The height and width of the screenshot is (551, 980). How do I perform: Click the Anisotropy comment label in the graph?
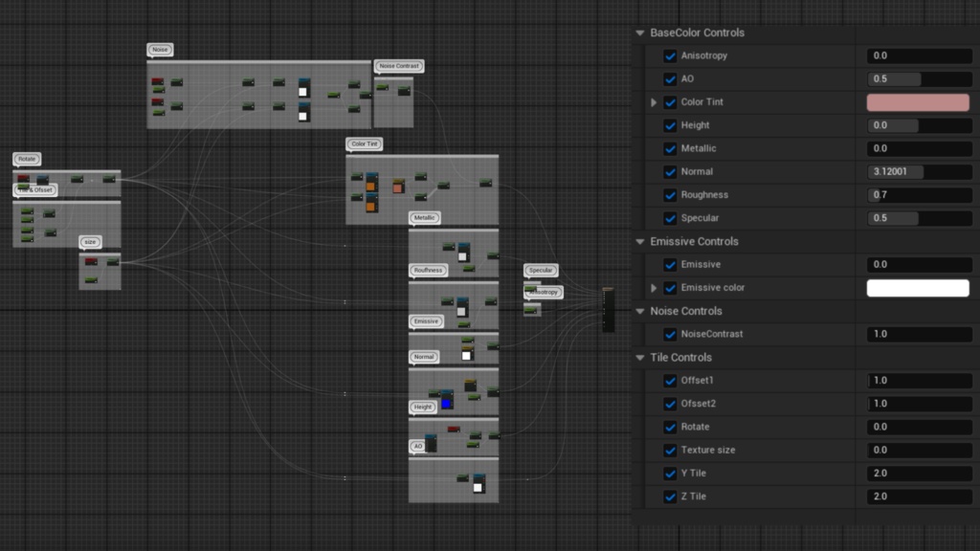click(x=542, y=292)
